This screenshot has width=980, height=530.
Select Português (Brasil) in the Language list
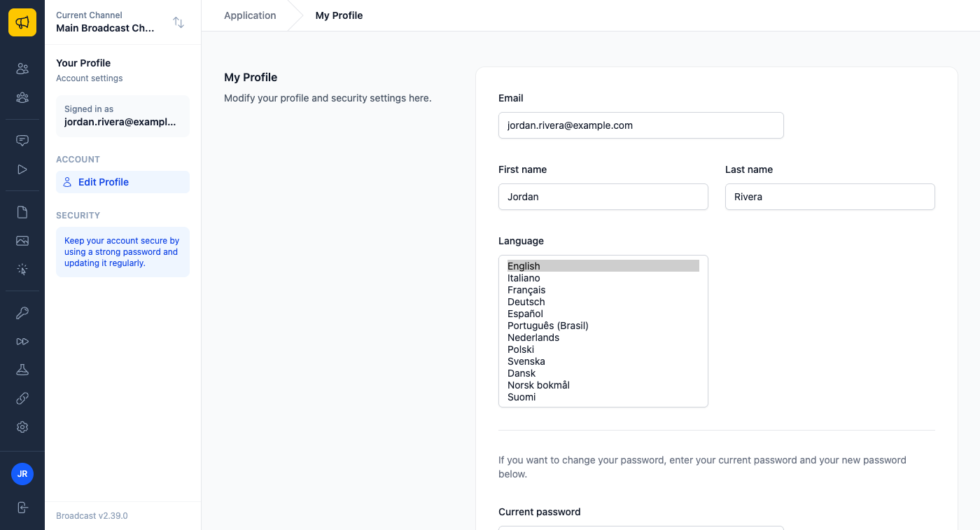pyautogui.click(x=603, y=326)
